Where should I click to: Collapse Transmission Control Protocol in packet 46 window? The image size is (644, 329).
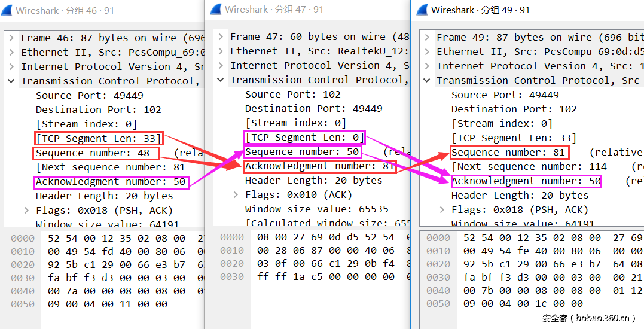coord(11,81)
